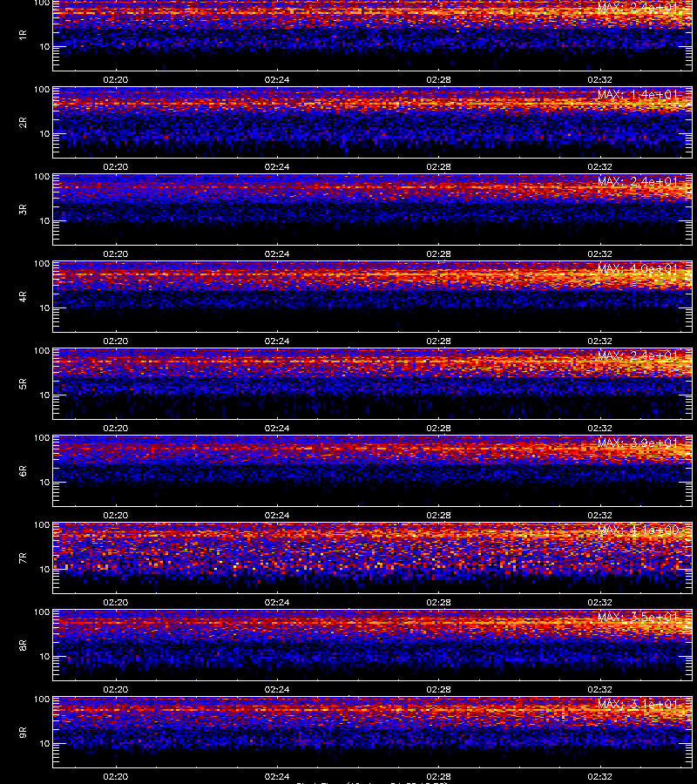Image resolution: width=697 pixels, height=784 pixels.
Task: Click the 02:32 time label under panel 7R
Action: 599,603
